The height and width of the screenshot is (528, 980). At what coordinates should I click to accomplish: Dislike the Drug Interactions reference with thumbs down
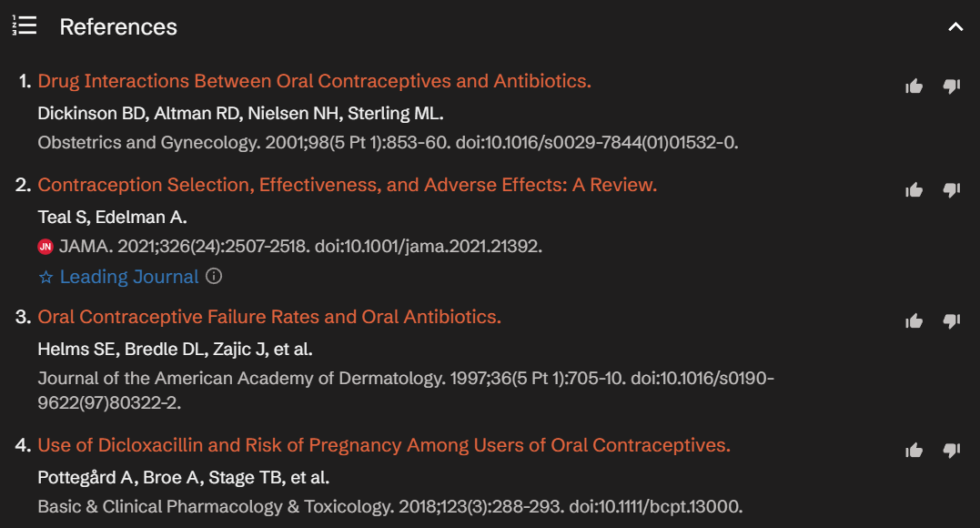coord(952,86)
